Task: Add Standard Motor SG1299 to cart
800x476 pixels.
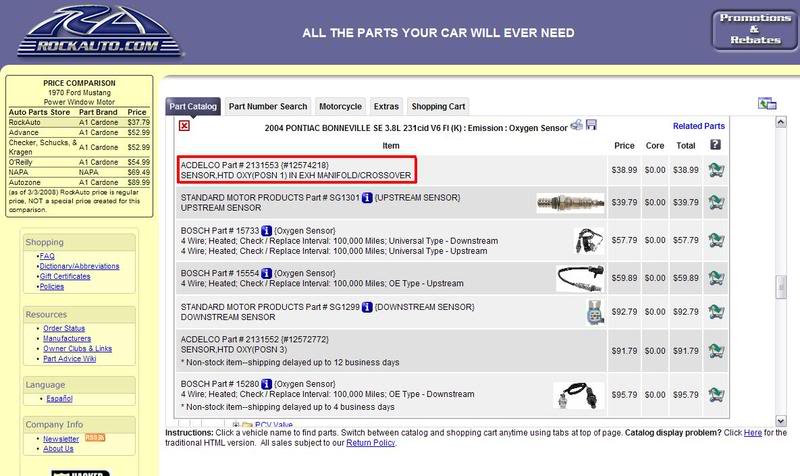Action: (x=716, y=311)
